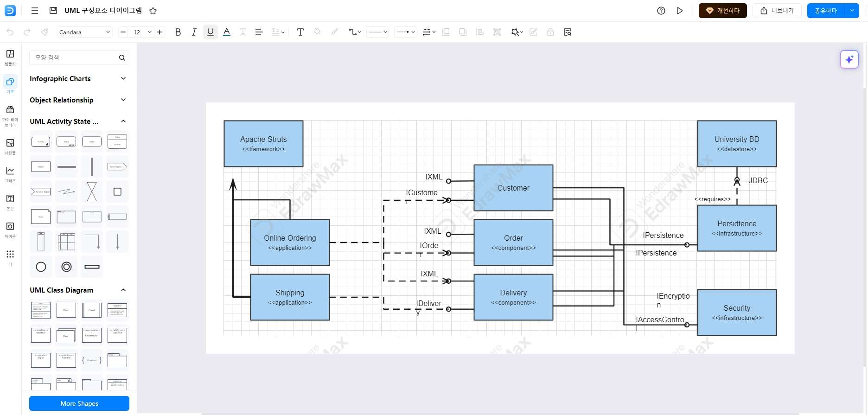Open the connector type dropdown
Viewport: 868px width, 415px height.
pos(355,32)
